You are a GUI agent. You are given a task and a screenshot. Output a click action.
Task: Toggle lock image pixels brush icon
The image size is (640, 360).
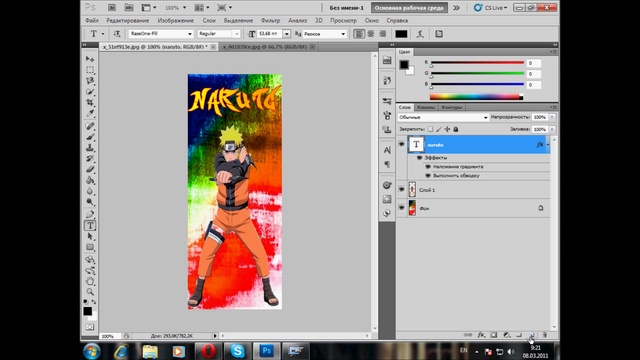pos(439,129)
